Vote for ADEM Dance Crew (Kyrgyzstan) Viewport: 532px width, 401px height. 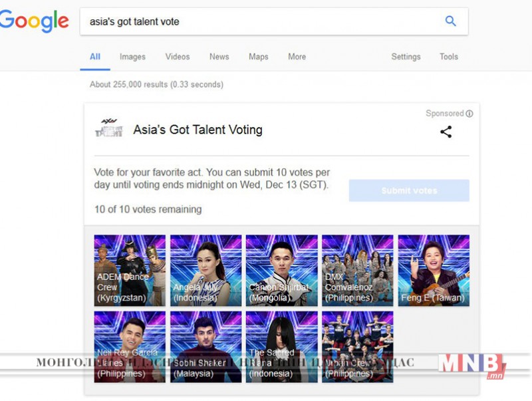(x=130, y=271)
